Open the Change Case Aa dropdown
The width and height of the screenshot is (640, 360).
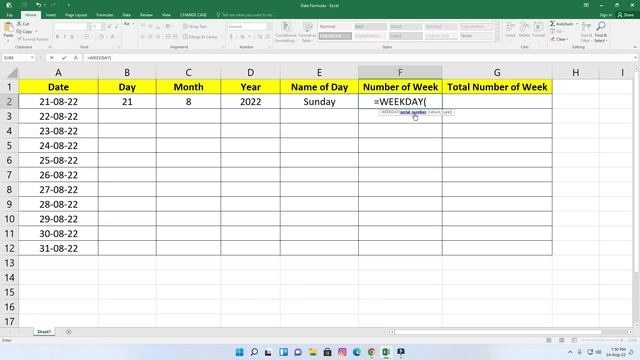pyautogui.click(x=128, y=24)
